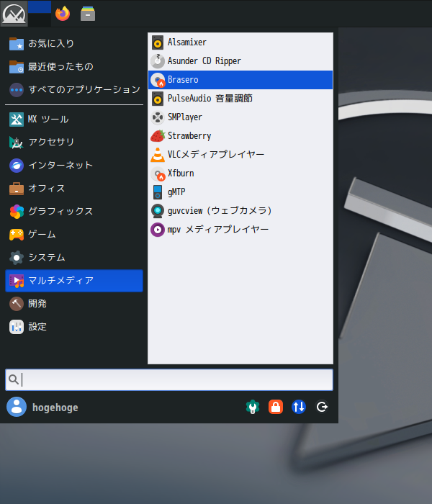Click the search field in the menu
This screenshot has height=504, width=432.
(x=169, y=379)
